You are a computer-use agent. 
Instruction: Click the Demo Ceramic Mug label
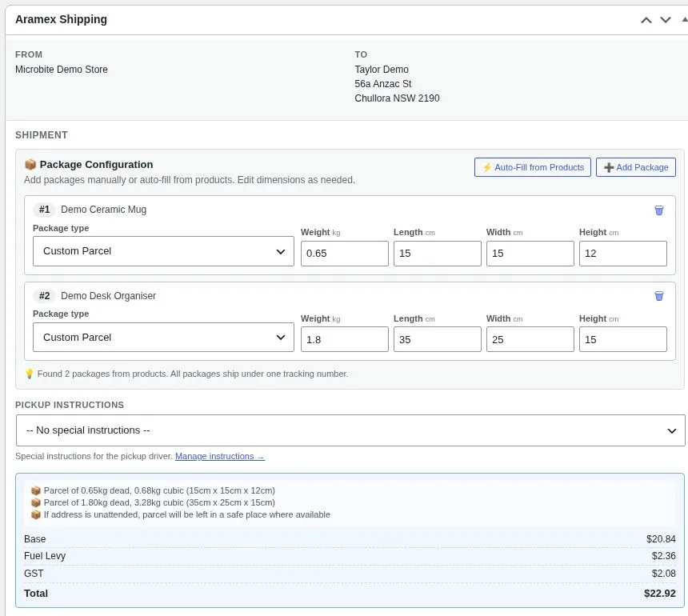click(x=103, y=210)
